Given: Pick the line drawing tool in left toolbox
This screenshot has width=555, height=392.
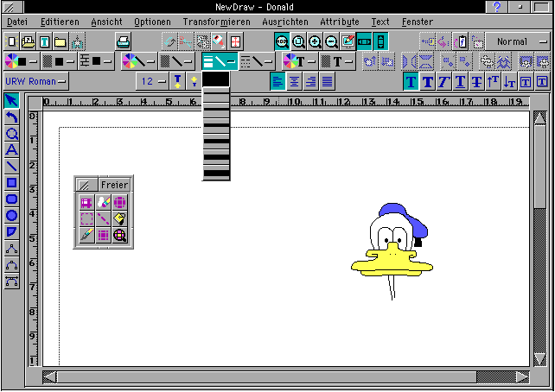Looking at the screenshot, I should (11, 167).
